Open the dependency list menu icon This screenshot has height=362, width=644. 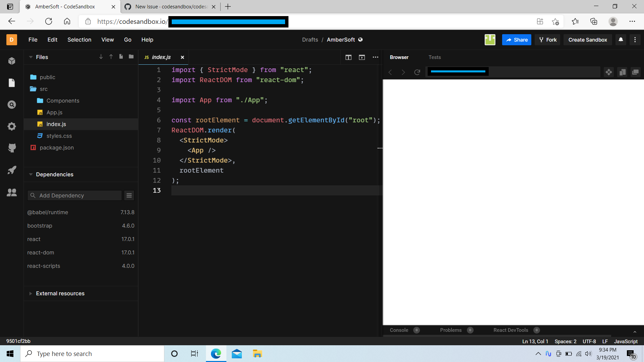coord(129,195)
